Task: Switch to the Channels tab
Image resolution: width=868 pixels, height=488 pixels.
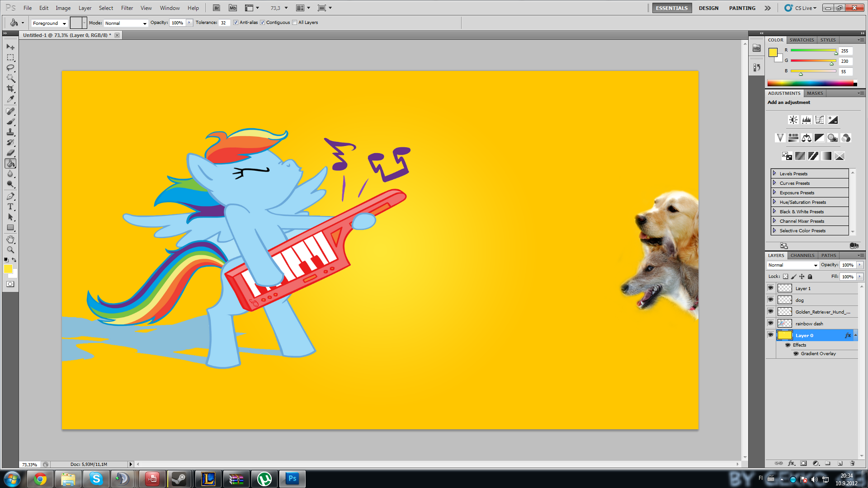Action: point(802,255)
